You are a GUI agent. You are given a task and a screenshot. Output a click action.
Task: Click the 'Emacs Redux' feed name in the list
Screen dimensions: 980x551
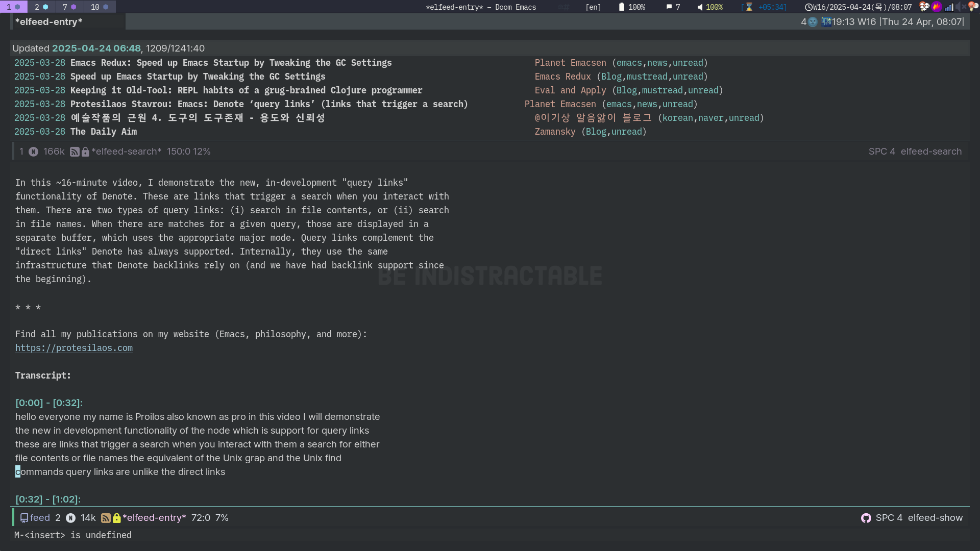562,77
